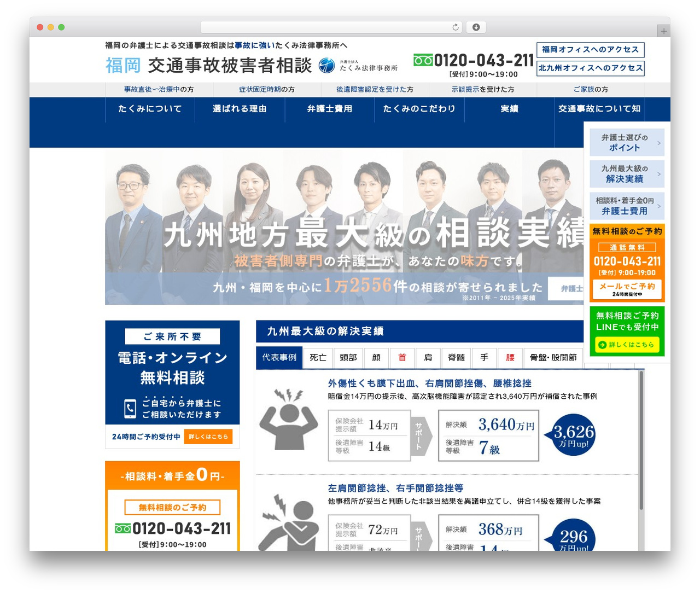
Task: Select 事故直後〜治療中の方 link
Action: pyautogui.click(x=159, y=89)
